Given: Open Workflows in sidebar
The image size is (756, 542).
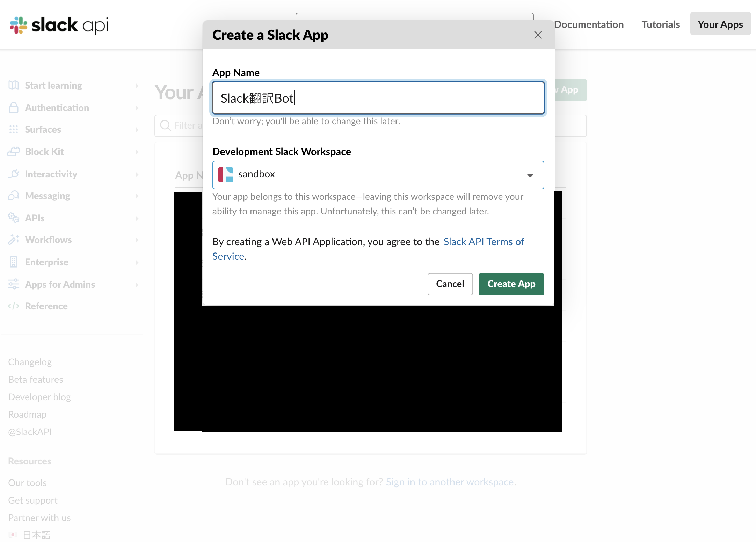Looking at the screenshot, I should pos(49,240).
